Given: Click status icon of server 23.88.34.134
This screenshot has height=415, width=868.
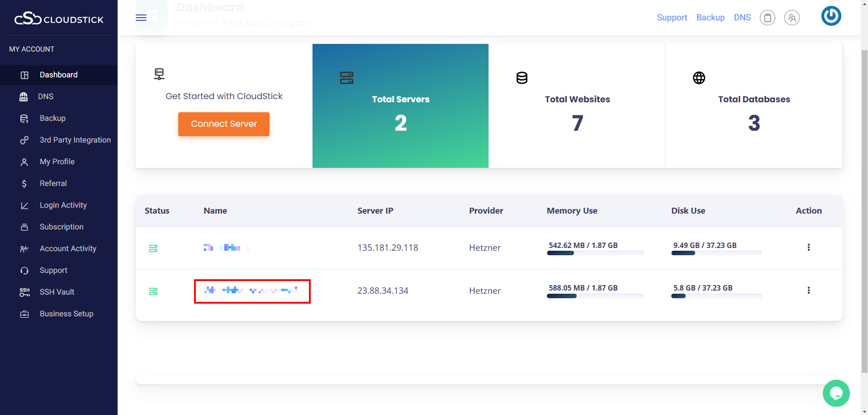Looking at the screenshot, I should pyautogui.click(x=153, y=291).
